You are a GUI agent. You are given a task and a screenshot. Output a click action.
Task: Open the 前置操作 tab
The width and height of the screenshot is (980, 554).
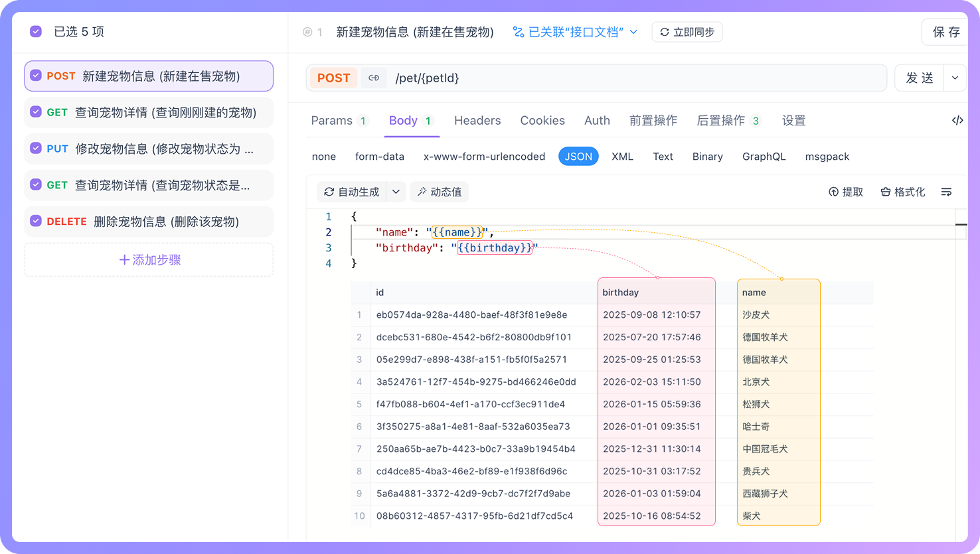point(653,120)
